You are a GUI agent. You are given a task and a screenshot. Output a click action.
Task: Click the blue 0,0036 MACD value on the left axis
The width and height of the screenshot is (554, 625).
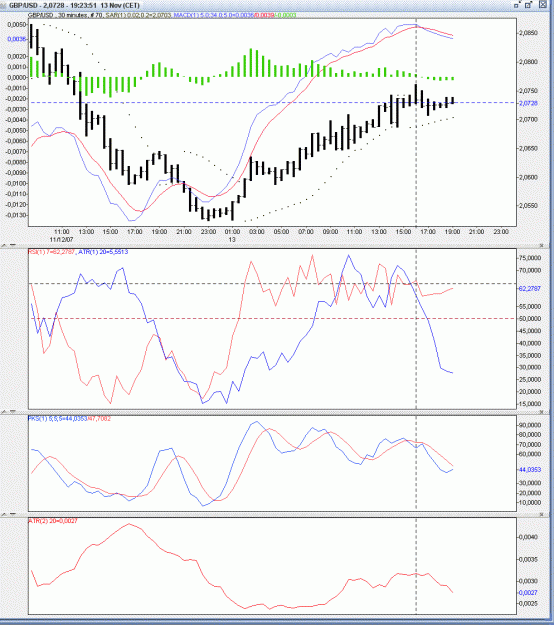pos(17,39)
